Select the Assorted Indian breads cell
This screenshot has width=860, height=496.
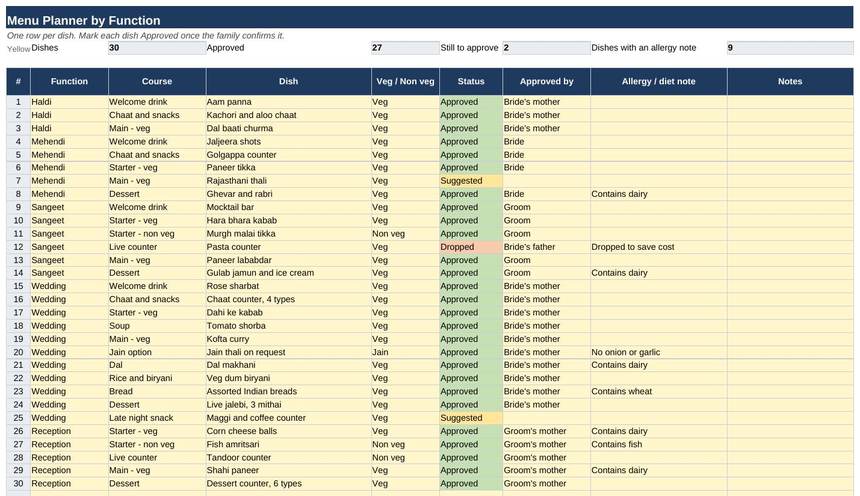click(288, 392)
